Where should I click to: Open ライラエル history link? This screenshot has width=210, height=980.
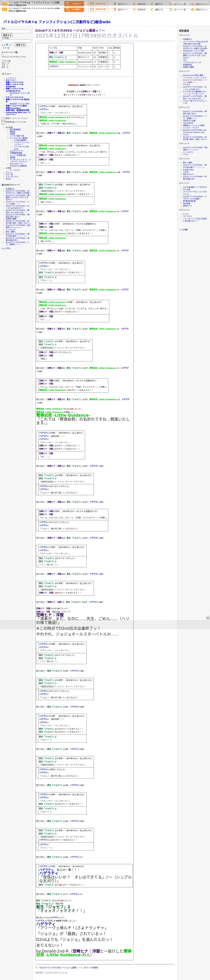[x=188, y=216]
